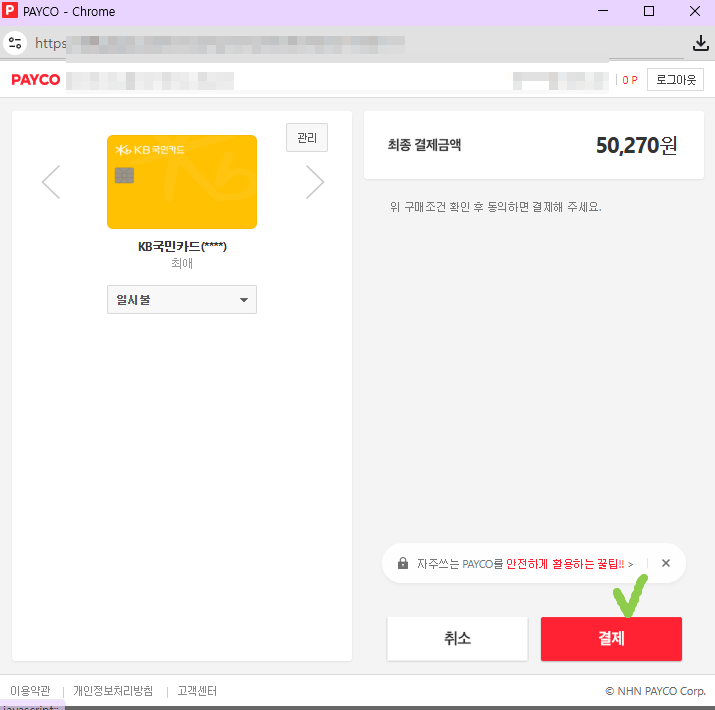Click the PAYCO favicon in title bar

pyautogui.click(x=10, y=10)
